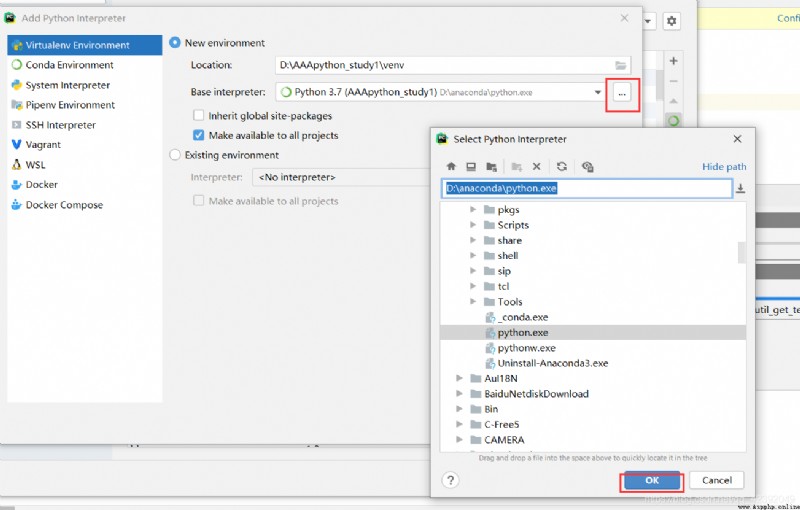The width and height of the screenshot is (800, 510).
Task: Toggle show hidden files icon
Action: click(x=587, y=166)
